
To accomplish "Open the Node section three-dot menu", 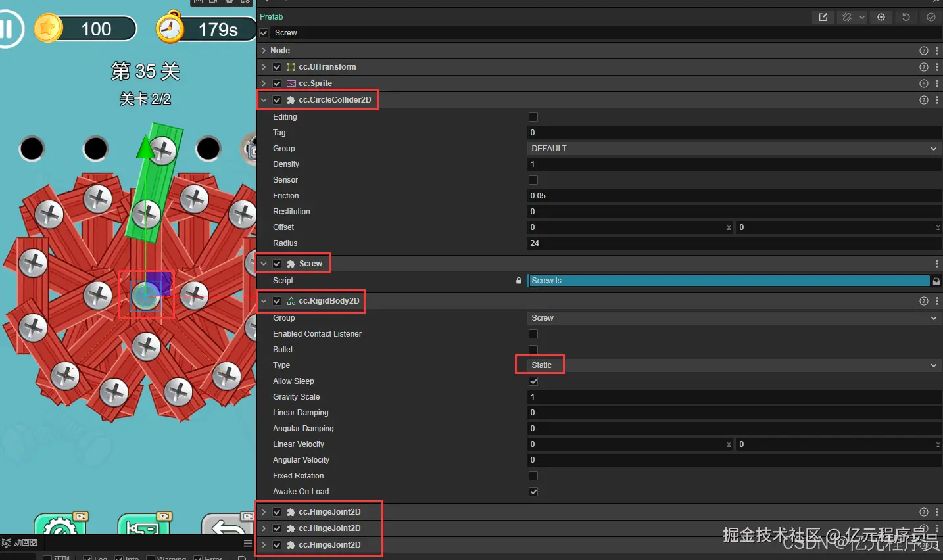I will (x=937, y=51).
